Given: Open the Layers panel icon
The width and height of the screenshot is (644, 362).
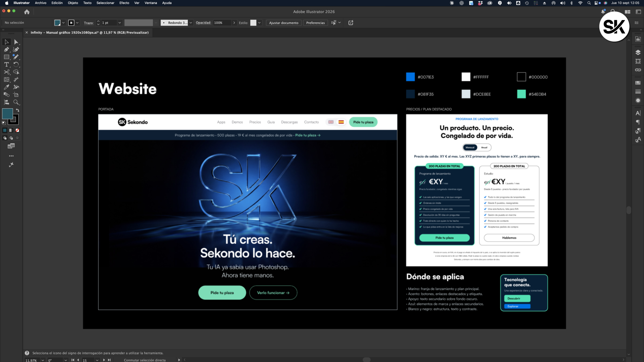Looking at the screenshot, I should pyautogui.click(x=638, y=52).
